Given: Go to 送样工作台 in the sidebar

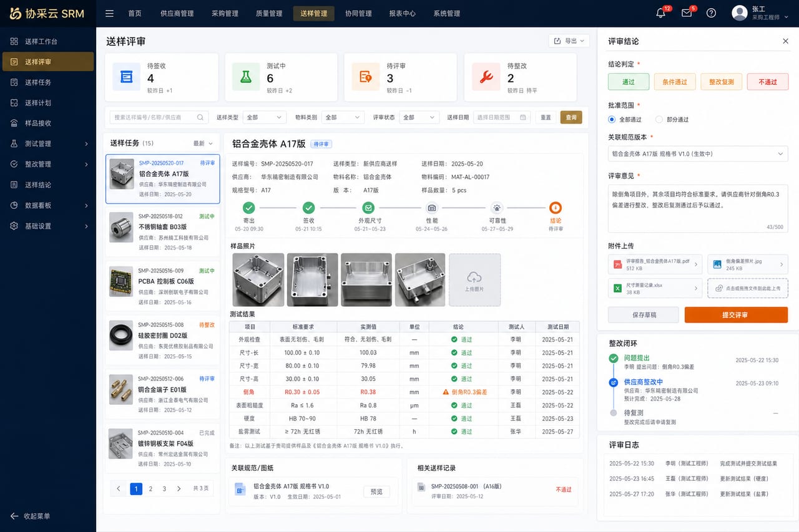Looking at the screenshot, I should [x=48, y=41].
